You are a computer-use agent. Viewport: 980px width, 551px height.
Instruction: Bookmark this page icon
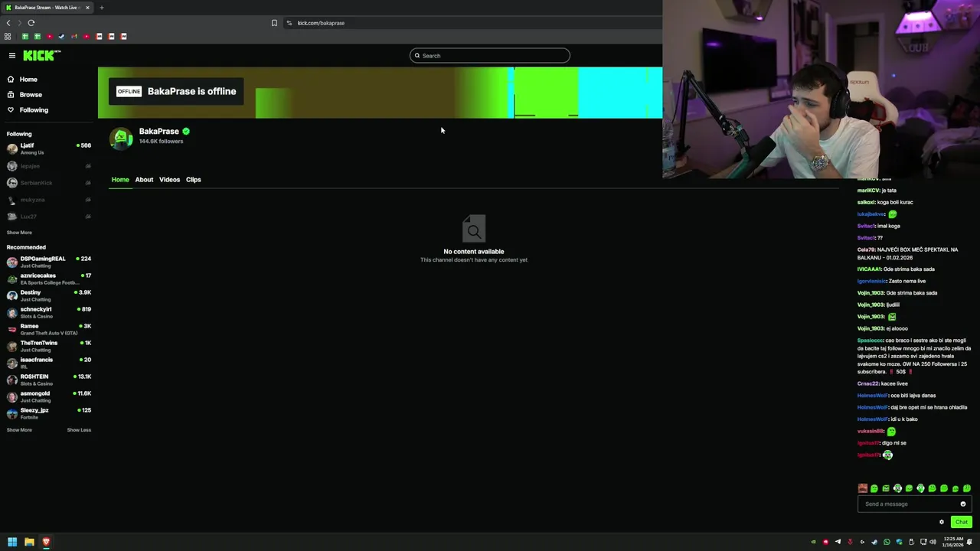[x=274, y=23]
